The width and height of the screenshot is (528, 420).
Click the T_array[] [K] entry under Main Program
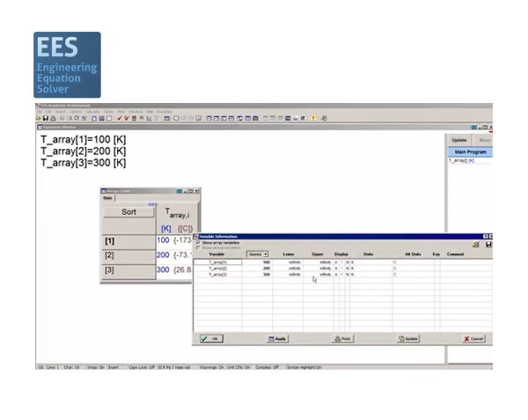[x=461, y=160]
